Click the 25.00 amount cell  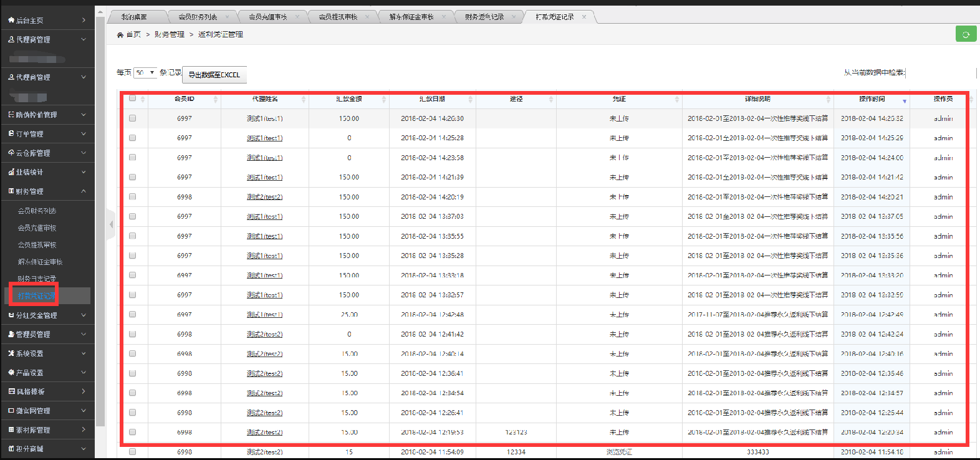349,314
